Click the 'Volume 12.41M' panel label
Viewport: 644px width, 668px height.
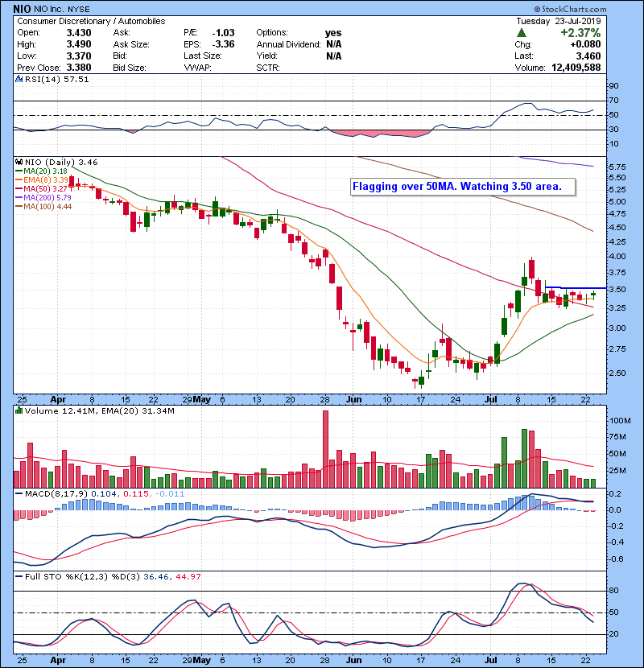coord(62,411)
